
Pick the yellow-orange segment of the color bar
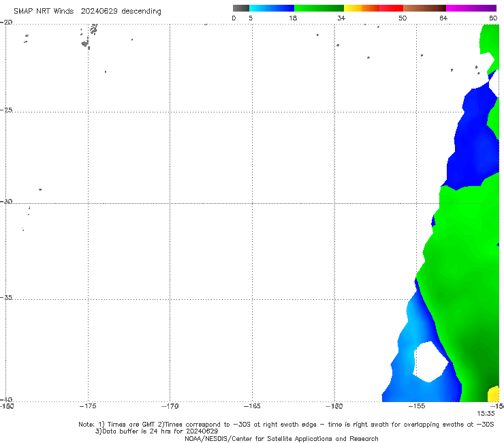[x=361, y=8]
